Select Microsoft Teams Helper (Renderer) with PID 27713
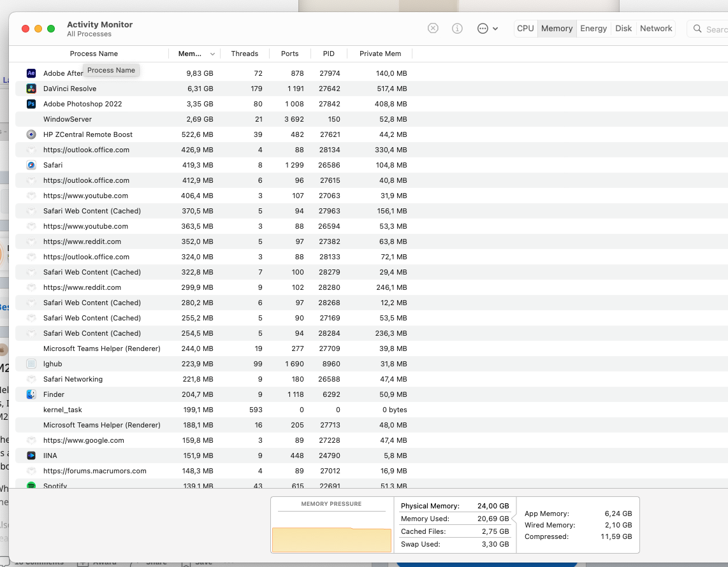Image resolution: width=728 pixels, height=567 pixels. point(372,425)
